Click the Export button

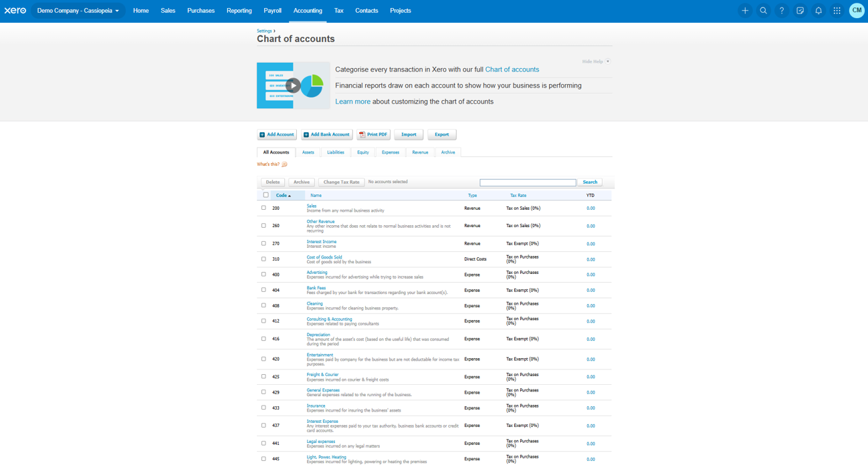click(442, 135)
